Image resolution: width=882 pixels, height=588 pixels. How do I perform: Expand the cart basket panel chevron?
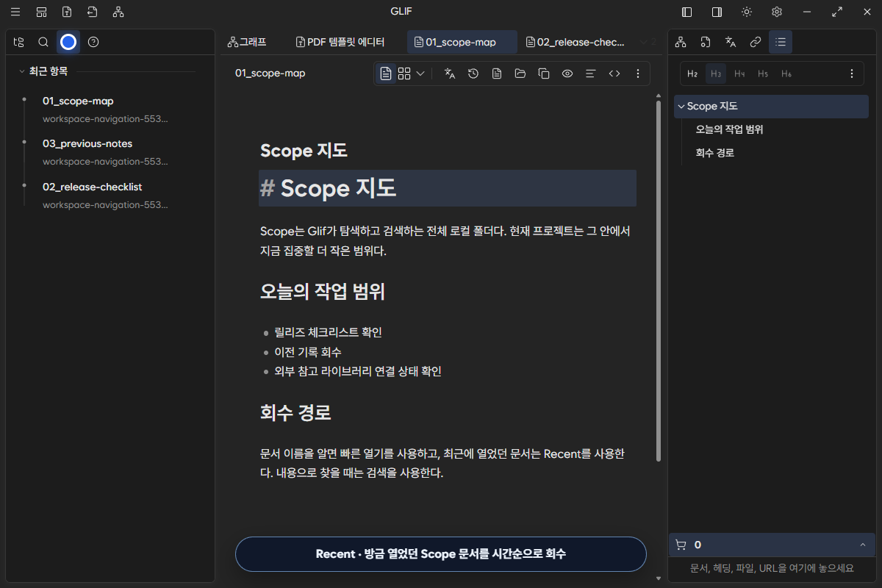tap(862, 545)
